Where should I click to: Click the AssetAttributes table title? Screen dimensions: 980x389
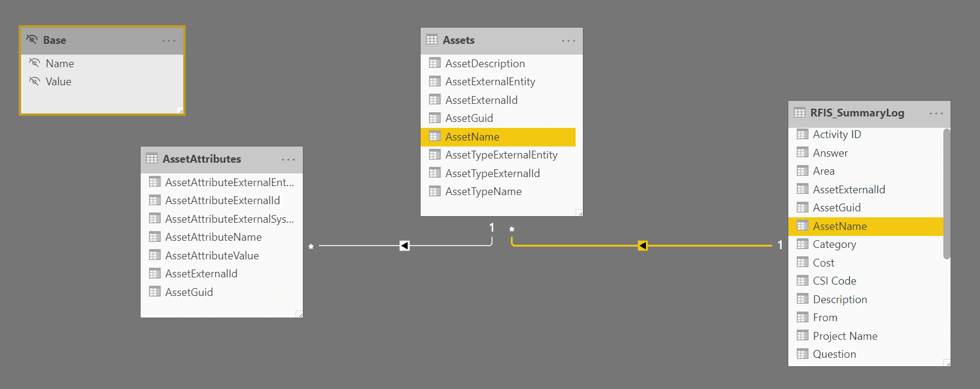pyautogui.click(x=202, y=159)
